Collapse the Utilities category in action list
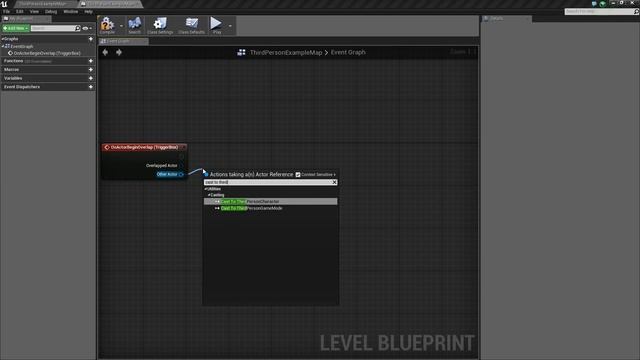Image resolution: width=640 pixels, height=360 pixels. (x=206, y=189)
